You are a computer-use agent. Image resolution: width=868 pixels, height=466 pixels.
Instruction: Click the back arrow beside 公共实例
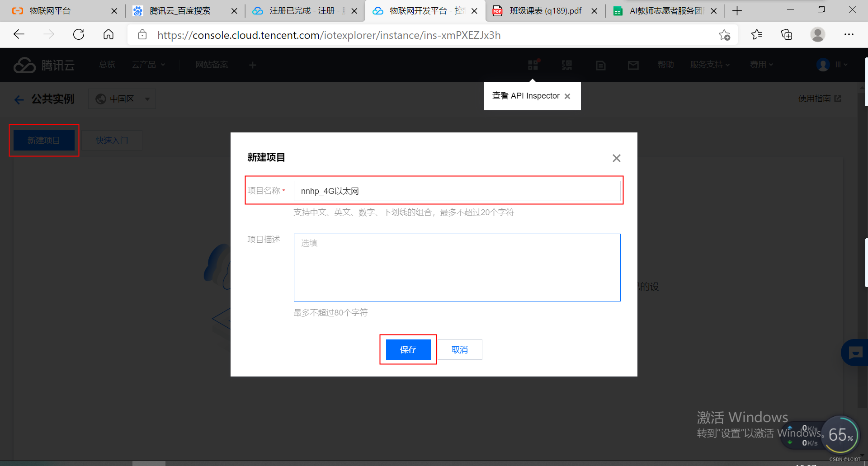point(19,99)
